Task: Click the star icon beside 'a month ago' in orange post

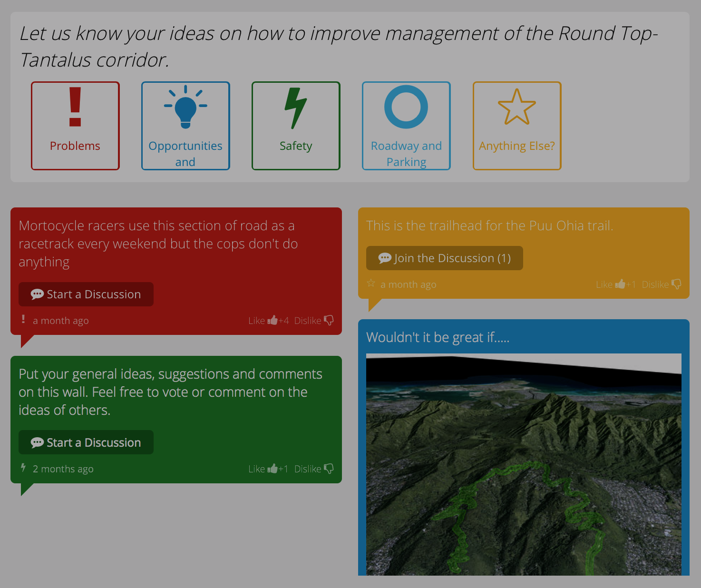Action: click(371, 283)
